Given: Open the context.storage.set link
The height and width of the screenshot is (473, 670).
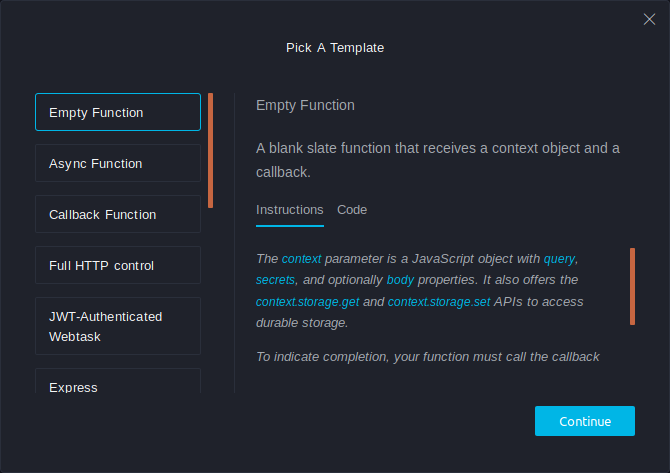Looking at the screenshot, I should 439,301.
